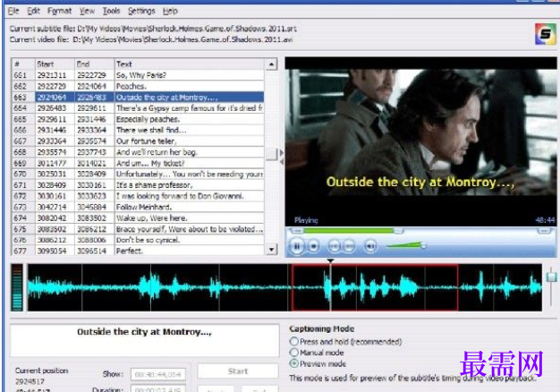
Task: Select row "It's a shame professor,"
Action: 138,185
